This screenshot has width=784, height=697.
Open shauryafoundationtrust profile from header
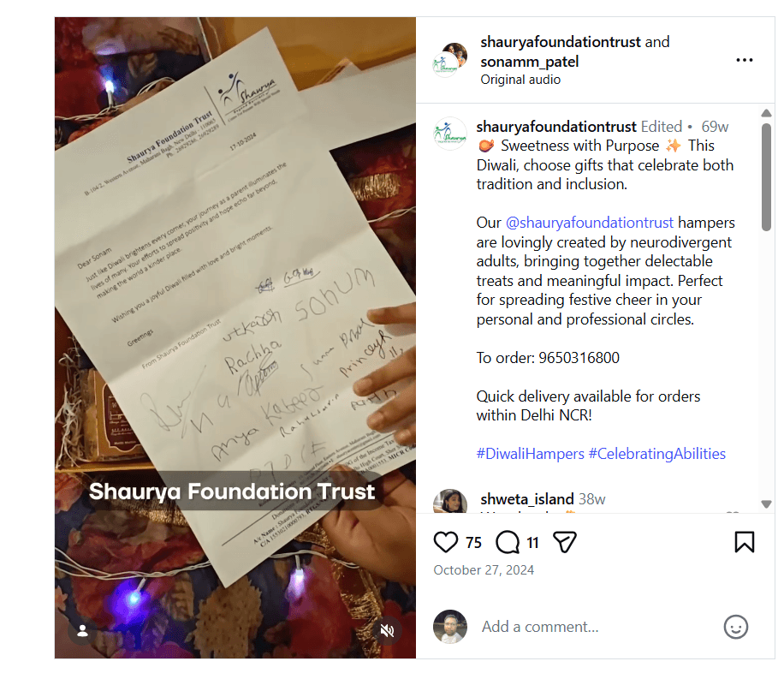click(560, 42)
